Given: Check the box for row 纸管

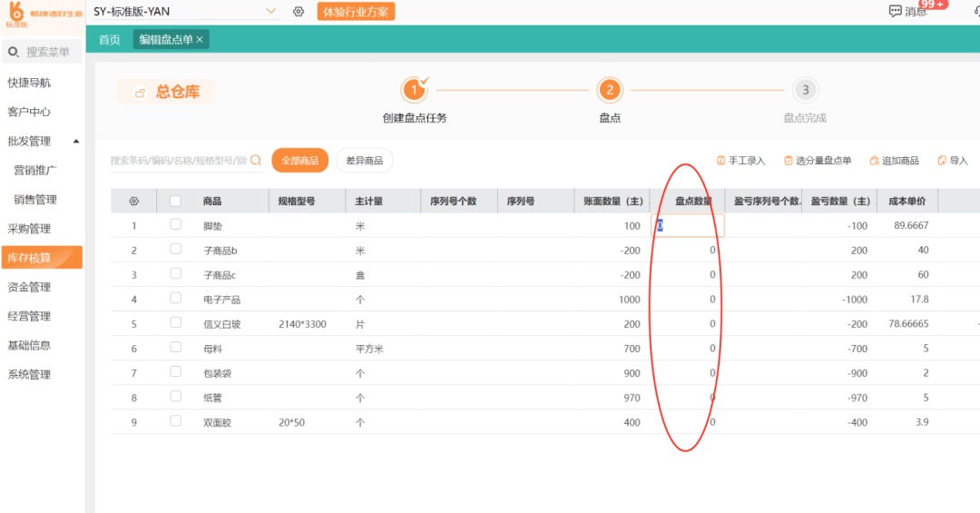Looking at the screenshot, I should click(176, 396).
